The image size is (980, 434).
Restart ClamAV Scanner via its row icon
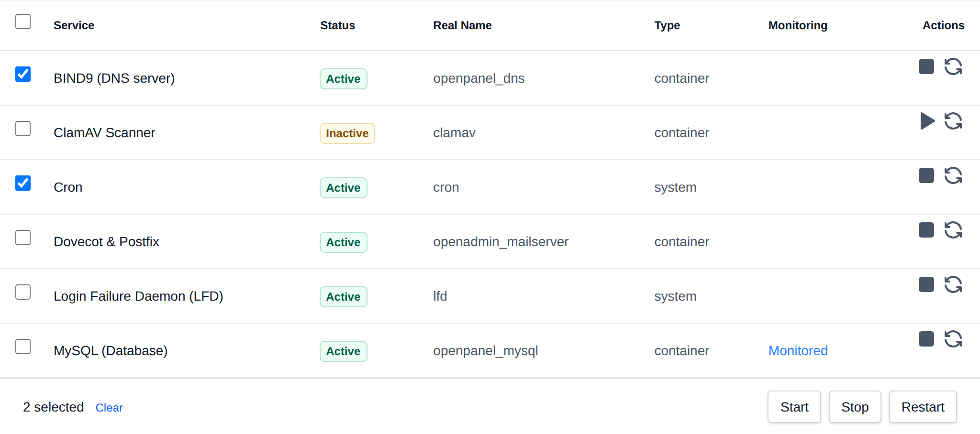point(953,121)
